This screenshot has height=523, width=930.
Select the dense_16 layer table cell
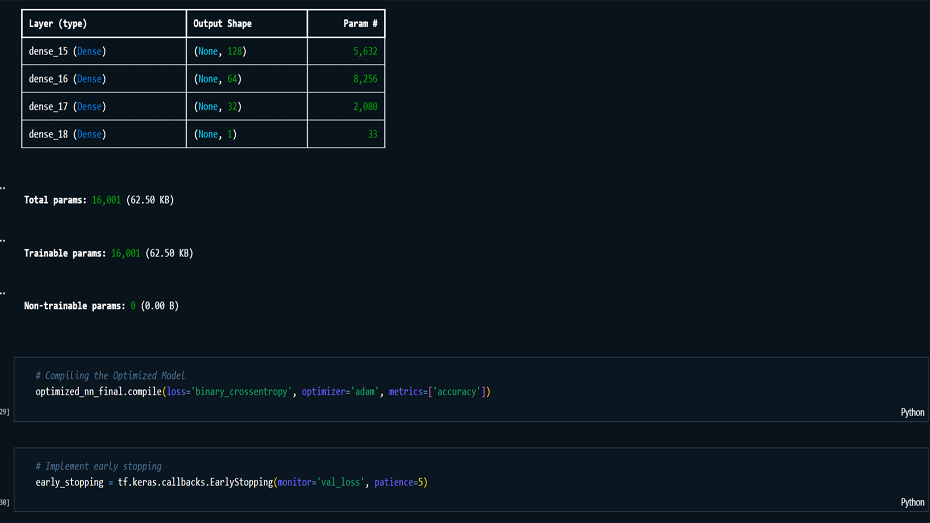click(67, 79)
